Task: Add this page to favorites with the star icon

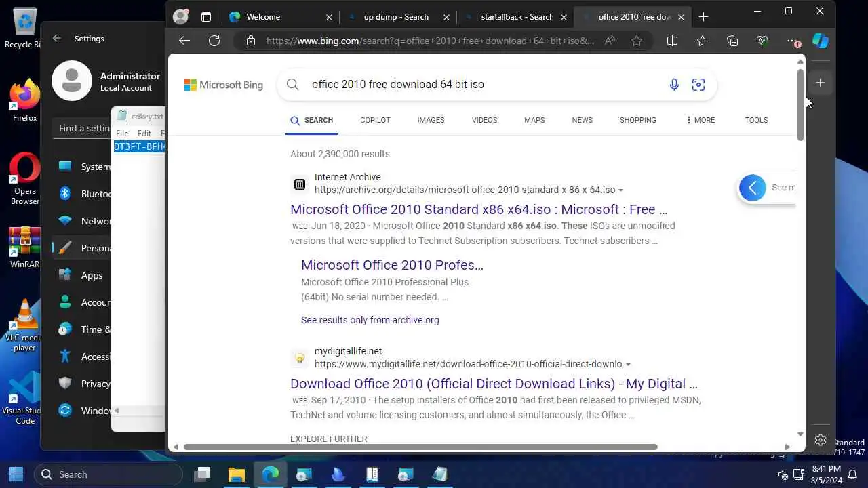Action: pos(637,41)
